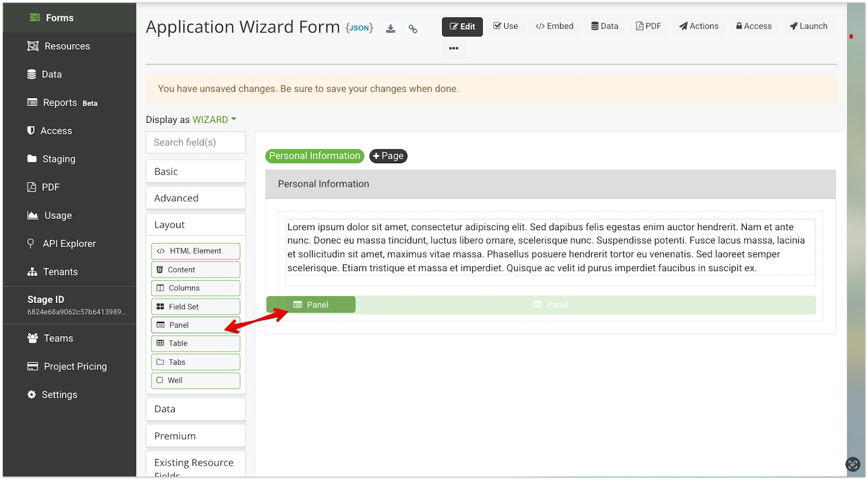
Task: Click the Search field(s) input box
Action: tap(196, 143)
